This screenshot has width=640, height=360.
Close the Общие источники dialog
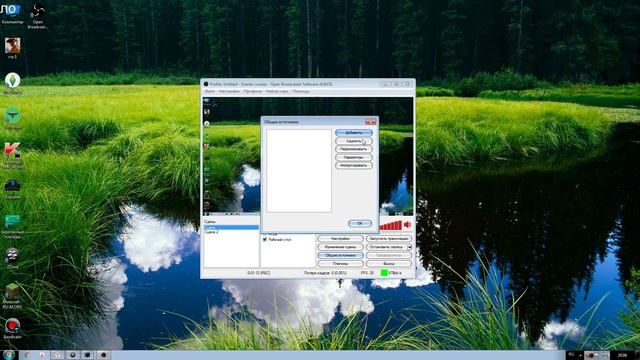(x=371, y=122)
